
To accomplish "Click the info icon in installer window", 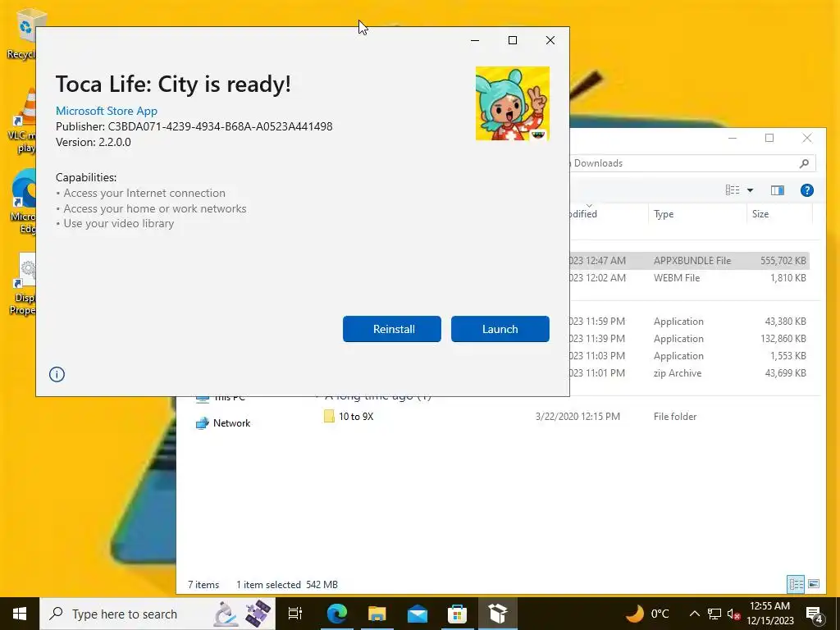I will (57, 374).
